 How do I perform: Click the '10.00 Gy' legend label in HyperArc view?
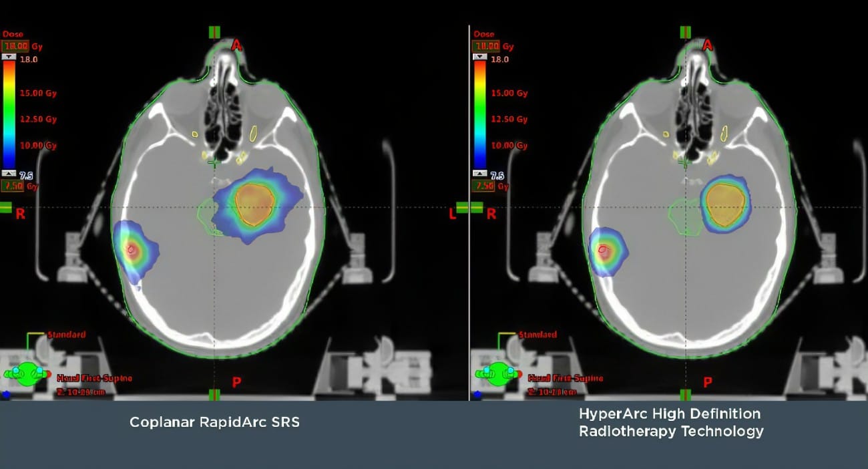[509, 146]
